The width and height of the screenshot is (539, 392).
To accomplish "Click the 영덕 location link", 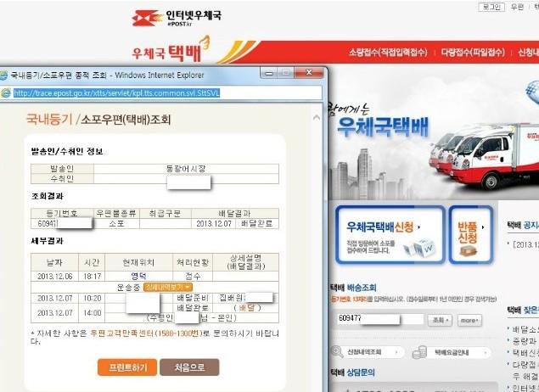I will pos(139,276).
